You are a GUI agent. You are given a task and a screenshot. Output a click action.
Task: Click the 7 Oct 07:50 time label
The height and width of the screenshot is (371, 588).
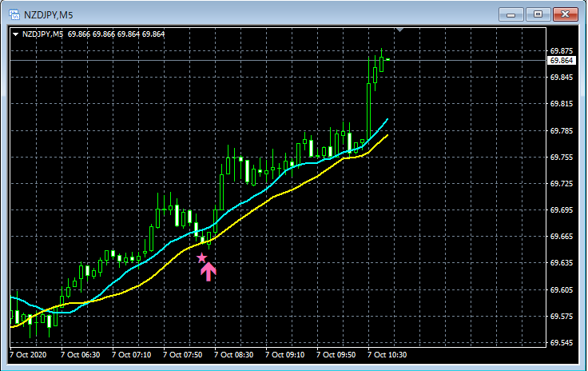pyautogui.click(x=183, y=355)
